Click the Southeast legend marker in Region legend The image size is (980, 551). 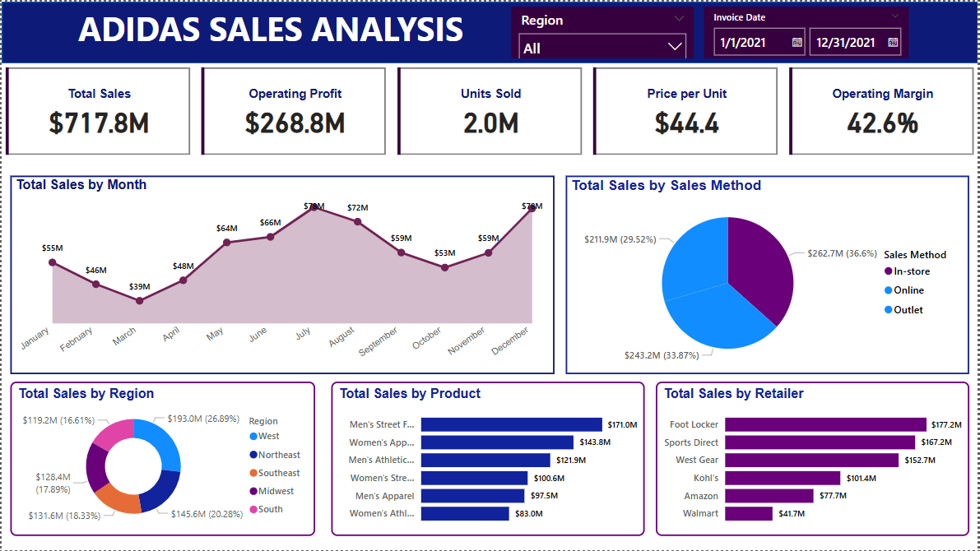coord(253,473)
